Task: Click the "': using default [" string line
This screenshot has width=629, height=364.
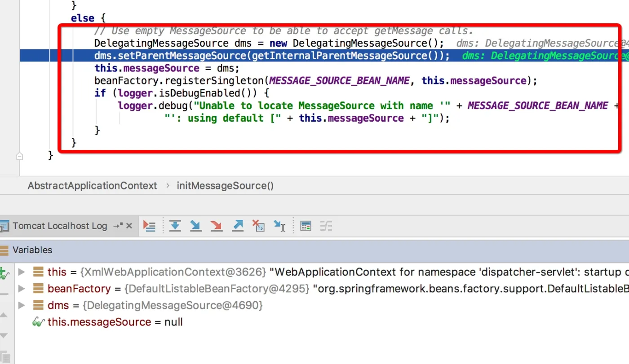Action: [307, 118]
